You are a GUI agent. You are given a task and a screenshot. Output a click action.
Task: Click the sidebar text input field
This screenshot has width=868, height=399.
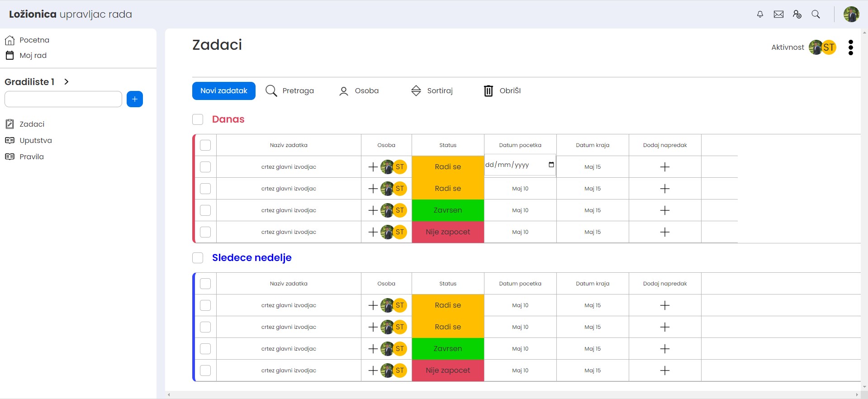(x=63, y=99)
